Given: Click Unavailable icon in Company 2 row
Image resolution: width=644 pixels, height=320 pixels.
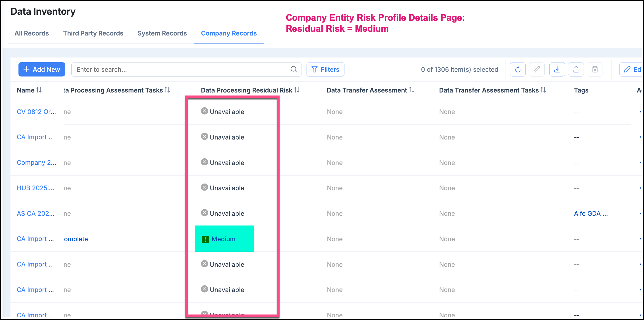Looking at the screenshot, I should click(204, 162).
